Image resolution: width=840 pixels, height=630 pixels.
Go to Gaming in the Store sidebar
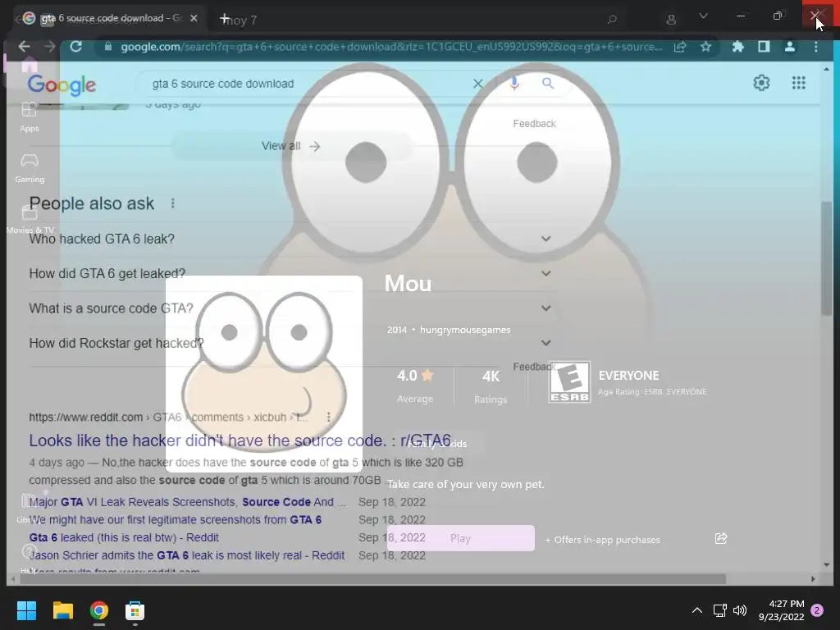click(x=30, y=168)
